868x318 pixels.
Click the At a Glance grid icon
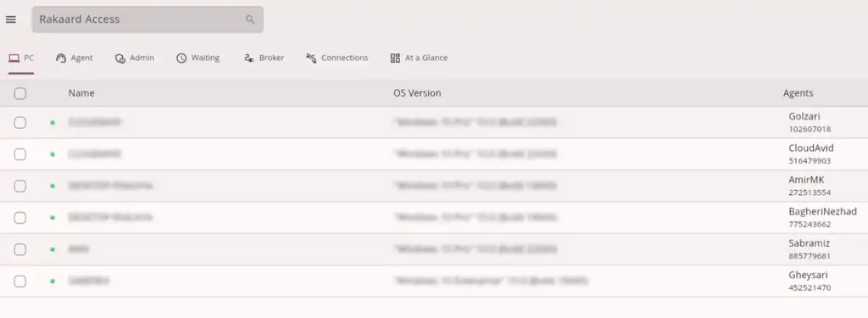(x=395, y=59)
